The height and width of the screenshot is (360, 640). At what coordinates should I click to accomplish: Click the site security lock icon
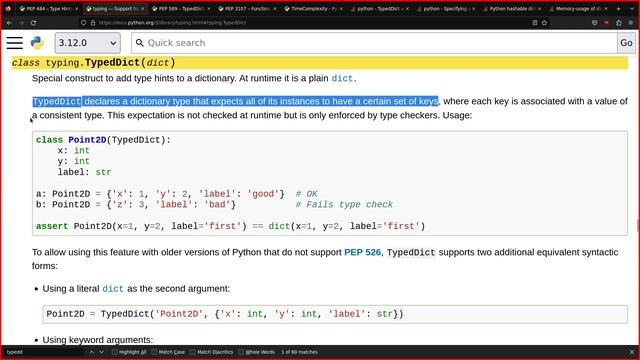(x=93, y=23)
